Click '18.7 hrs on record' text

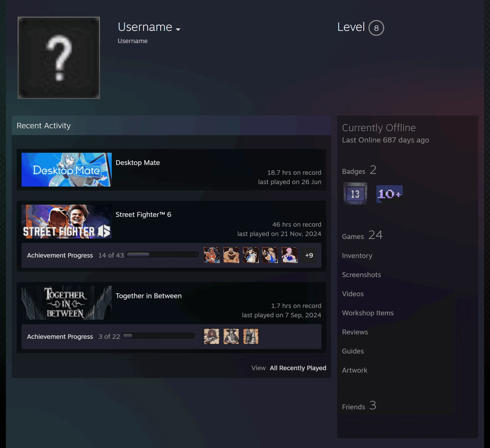294,173
